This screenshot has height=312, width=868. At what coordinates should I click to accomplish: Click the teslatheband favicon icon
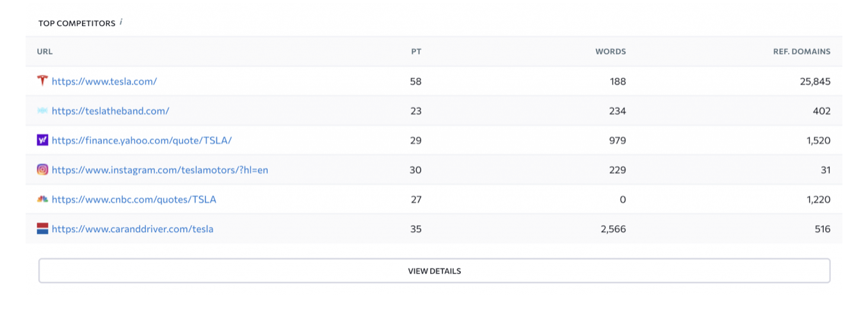click(x=43, y=111)
